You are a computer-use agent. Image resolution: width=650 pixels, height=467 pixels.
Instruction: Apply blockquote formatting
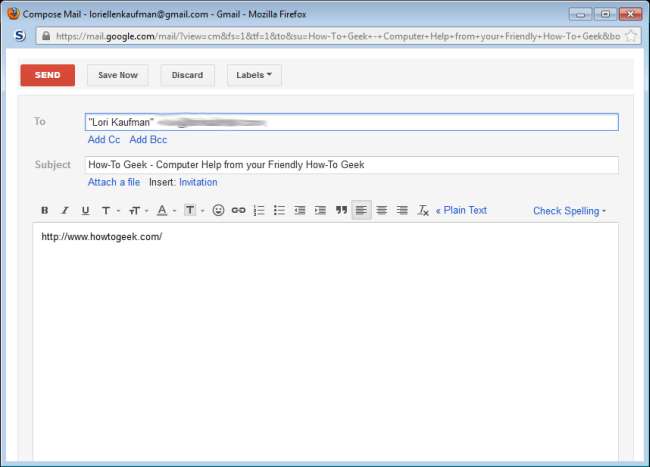(x=341, y=211)
